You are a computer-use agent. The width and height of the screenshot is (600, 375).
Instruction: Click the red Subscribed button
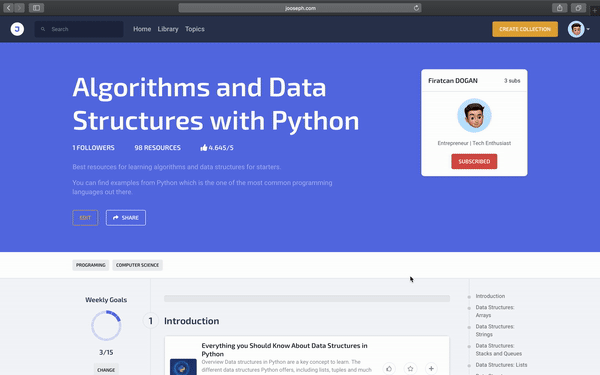click(x=474, y=161)
